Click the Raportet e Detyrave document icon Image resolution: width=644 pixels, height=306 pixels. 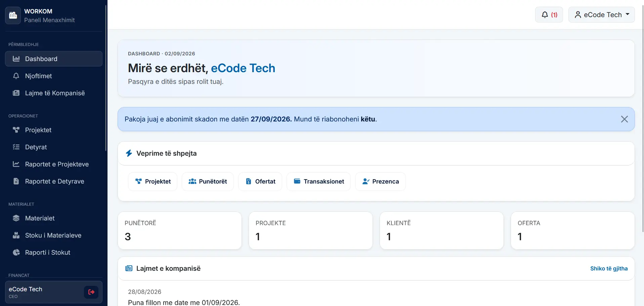coord(16,181)
